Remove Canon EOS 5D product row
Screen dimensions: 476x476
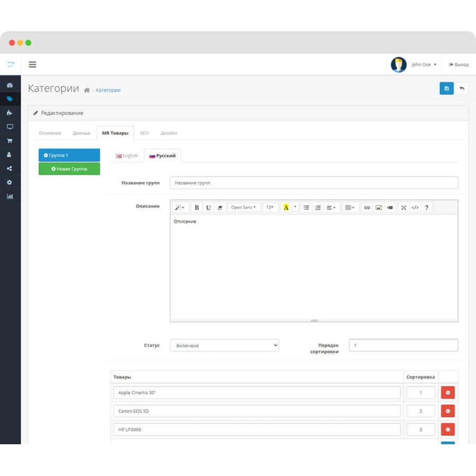tap(448, 411)
